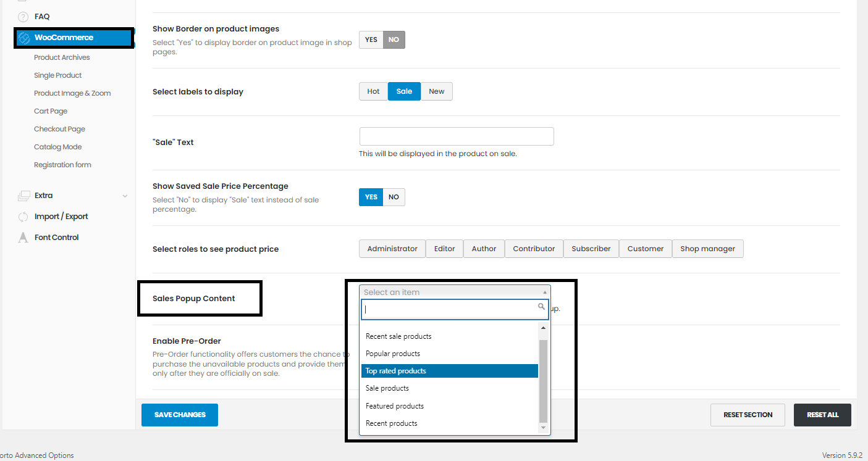The image size is (868, 461).
Task: Click the 'Version 5.9.2' footer text
Action: pyautogui.click(x=842, y=455)
